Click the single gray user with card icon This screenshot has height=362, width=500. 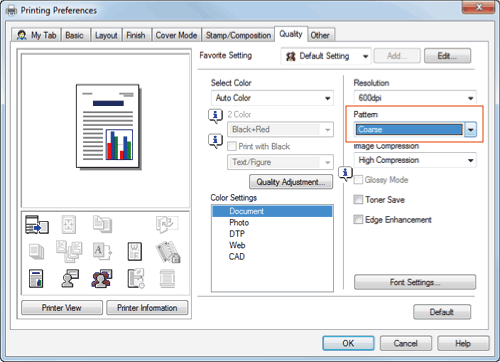point(70,278)
